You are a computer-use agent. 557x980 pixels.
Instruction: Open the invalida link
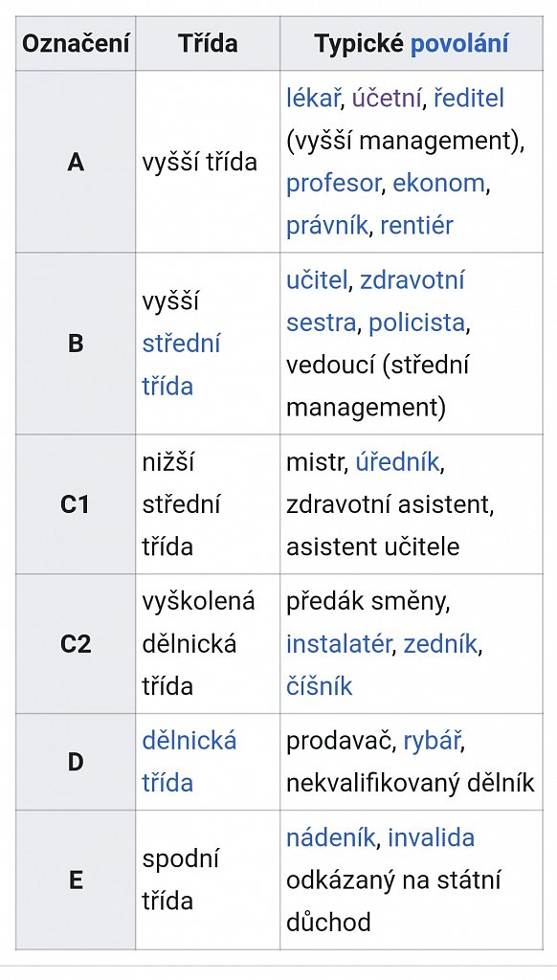coord(432,837)
